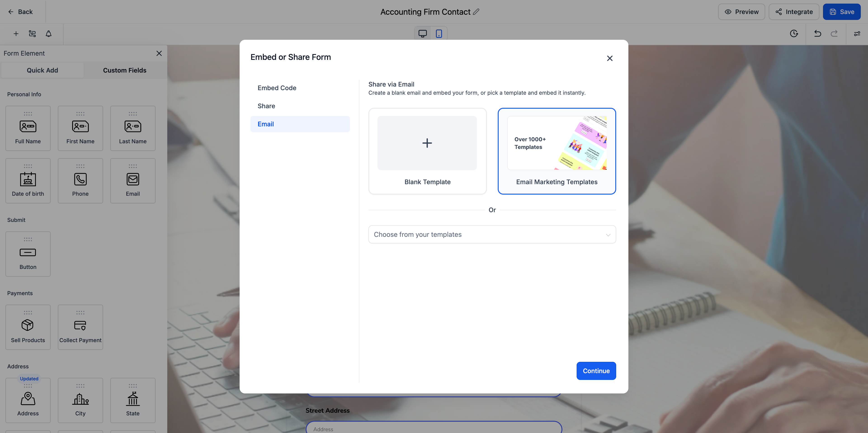Click the Continue button
Screen dimensions: 868x433
click(x=596, y=371)
